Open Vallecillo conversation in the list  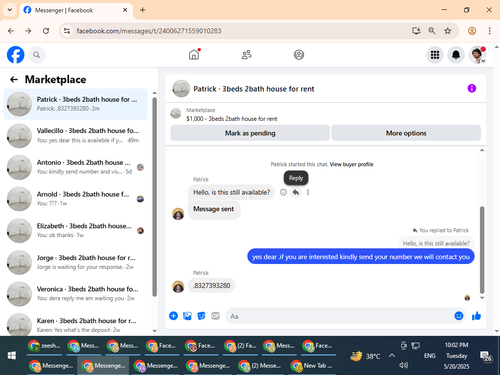point(76,136)
